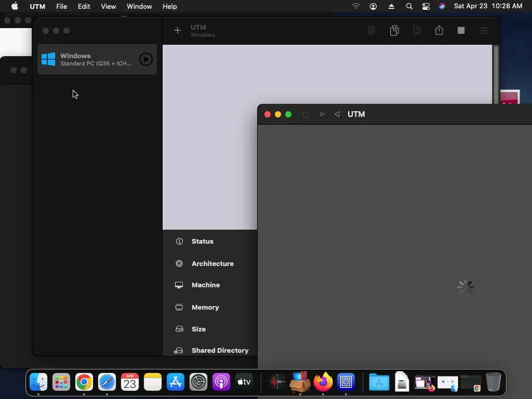Clone the VM using the copy icon
Viewport: 532px width, 399px height.
pyautogui.click(x=394, y=30)
